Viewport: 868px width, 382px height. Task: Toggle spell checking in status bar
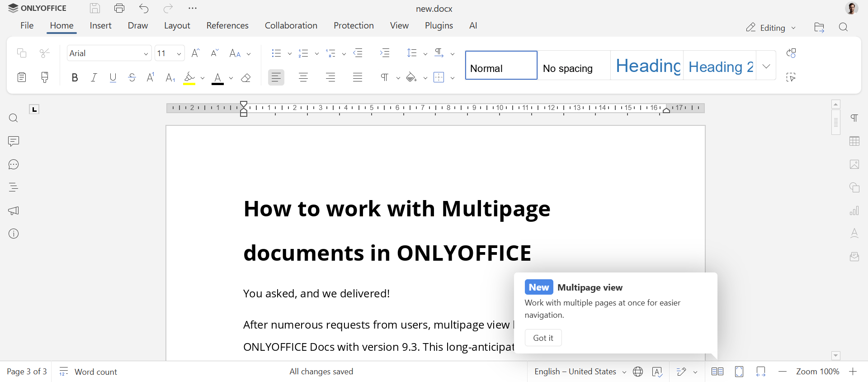[x=657, y=372]
